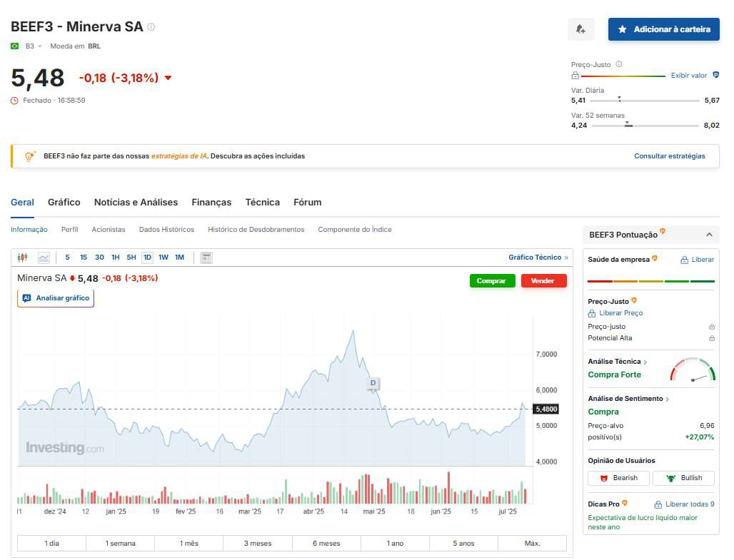Click the Var. 52 semanas range slider
Viewport: 734px width, 560px height.
pyautogui.click(x=645, y=125)
